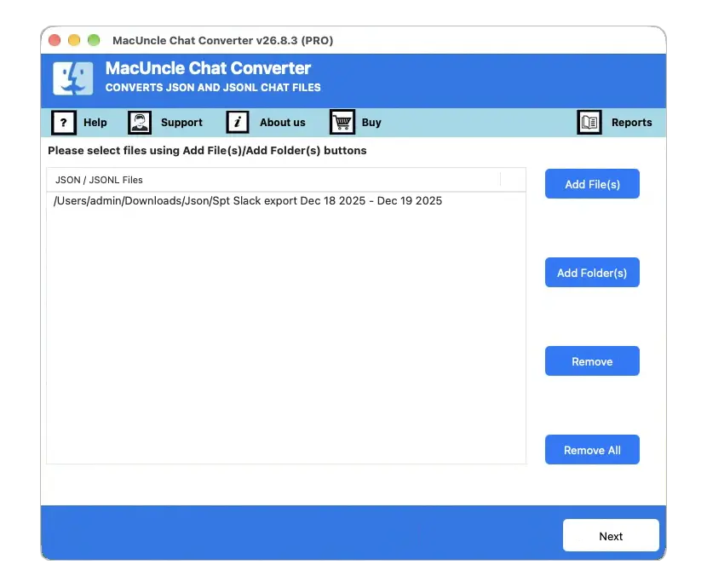Click the Remove button
Viewport: 707px width, 588px height.
[x=592, y=361]
